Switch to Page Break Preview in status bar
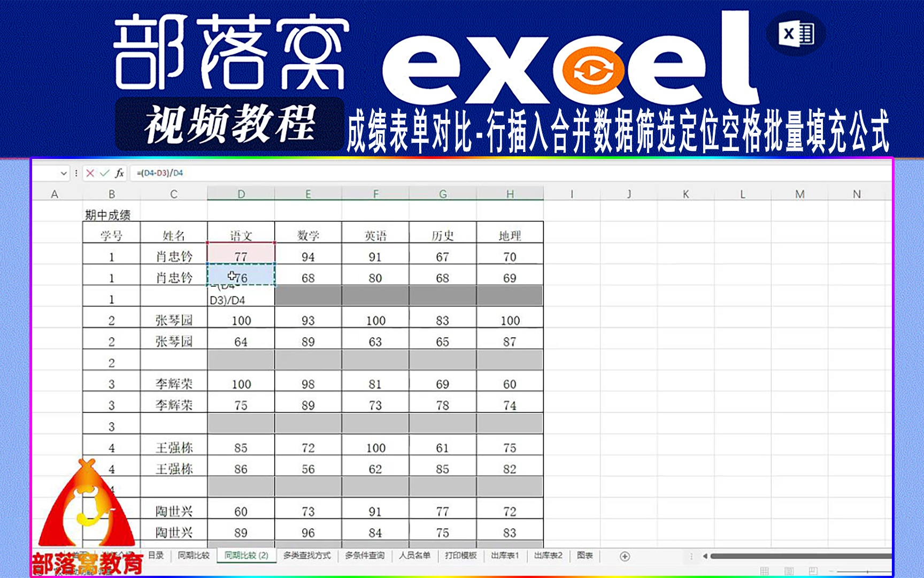 click(x=813, y=571)
